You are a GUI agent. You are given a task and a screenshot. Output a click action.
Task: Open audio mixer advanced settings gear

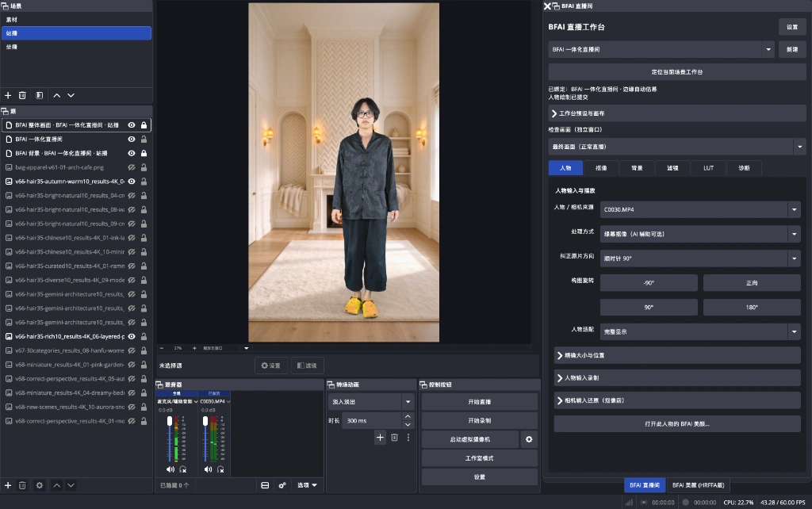pyautogui.click(x=282, y=485)
